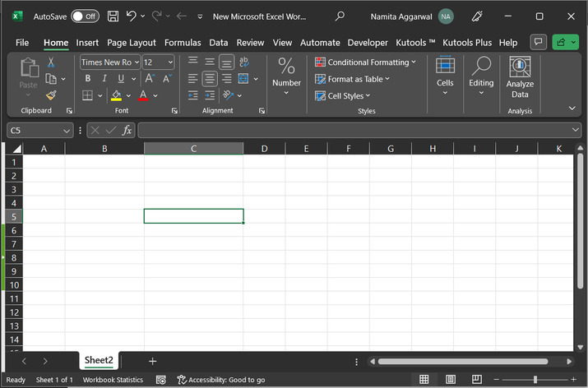The width and height of the screenshot is (588, 388).
Task: Click the Increase Font Size icon
Action: 150,79
